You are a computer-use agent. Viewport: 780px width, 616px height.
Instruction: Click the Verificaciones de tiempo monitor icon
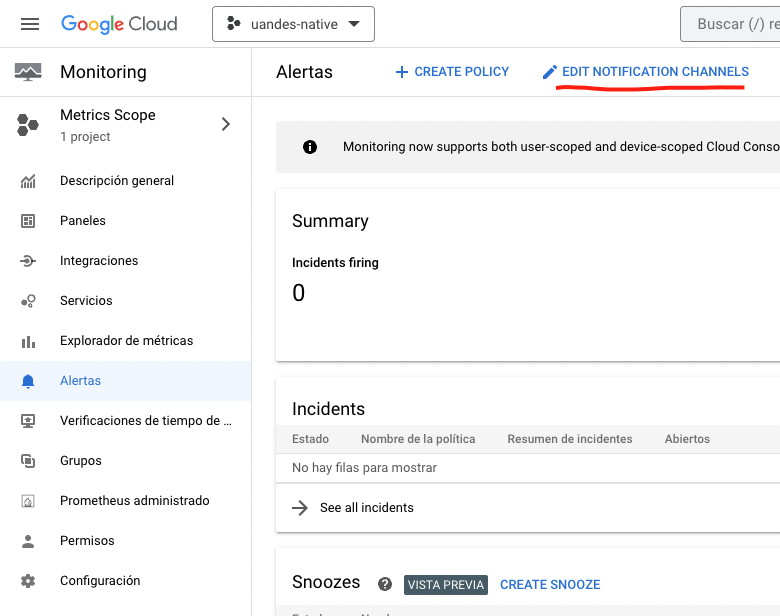click(x=28, y=421)
